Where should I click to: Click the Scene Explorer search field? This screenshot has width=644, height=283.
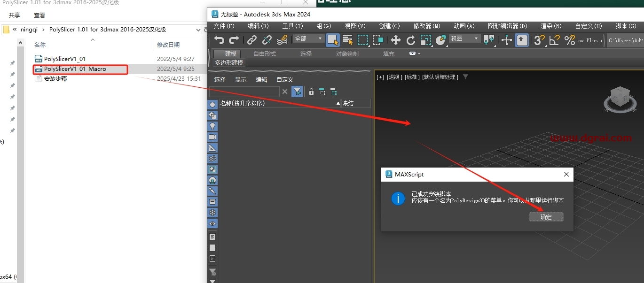click(244, 92)
